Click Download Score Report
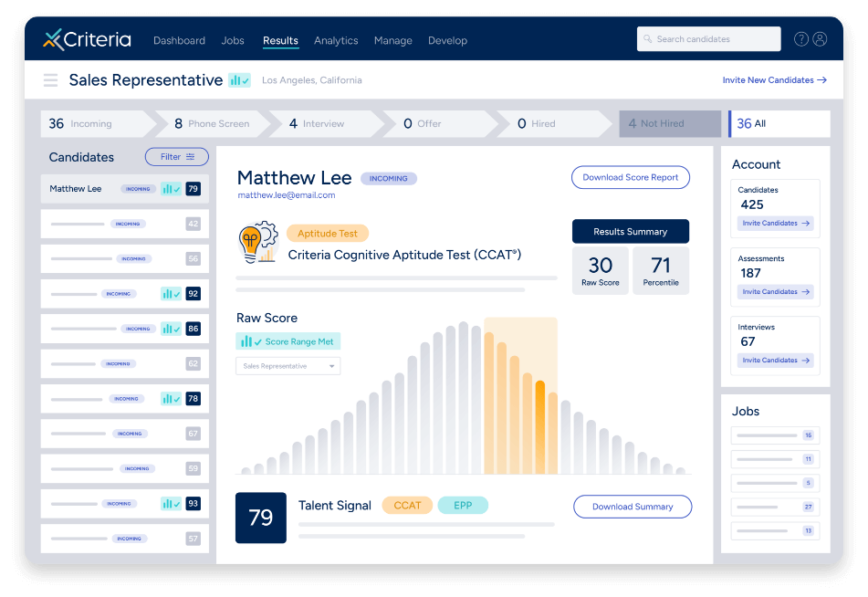Viewport: 868px width, 597px height. 630,177
